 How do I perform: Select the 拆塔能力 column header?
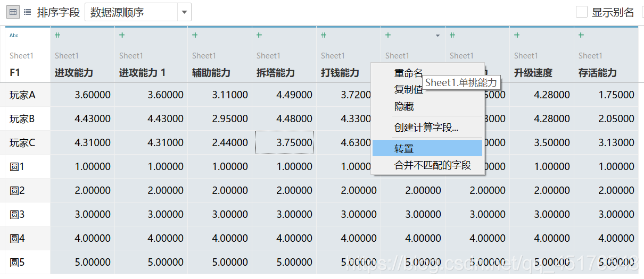pos(276,73)
